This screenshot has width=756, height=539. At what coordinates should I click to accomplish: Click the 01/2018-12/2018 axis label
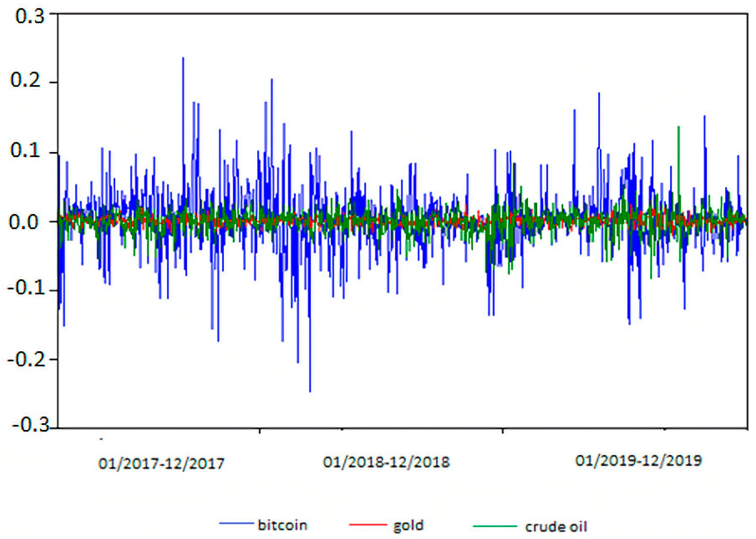(386, 462)
